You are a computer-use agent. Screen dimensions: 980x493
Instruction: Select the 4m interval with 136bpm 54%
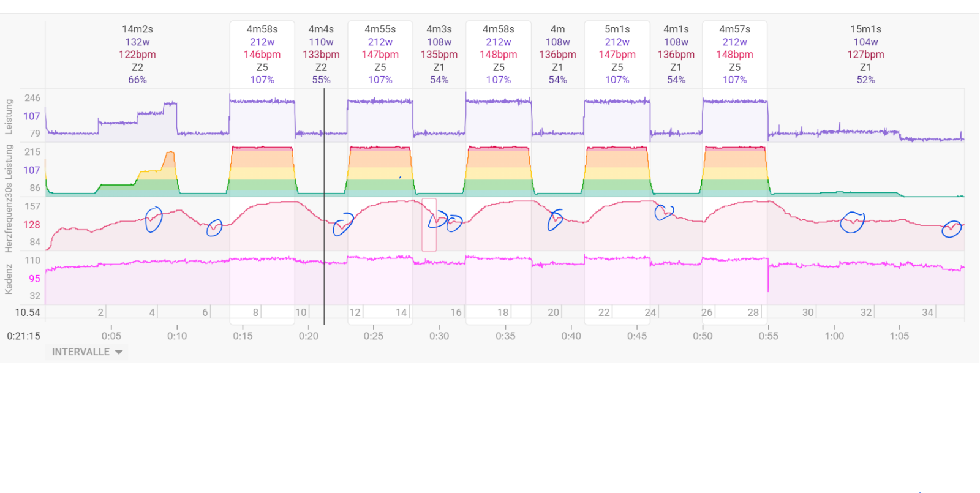pos(557,55)
